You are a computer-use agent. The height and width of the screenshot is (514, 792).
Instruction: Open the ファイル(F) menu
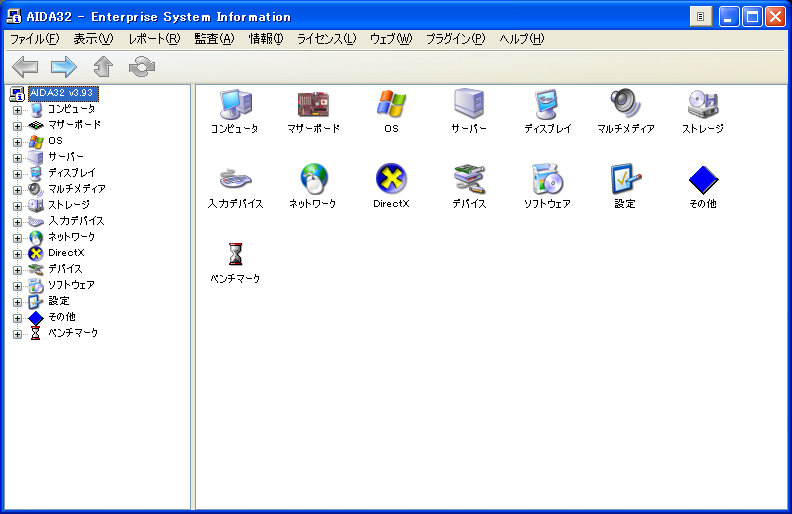(34, 39)
